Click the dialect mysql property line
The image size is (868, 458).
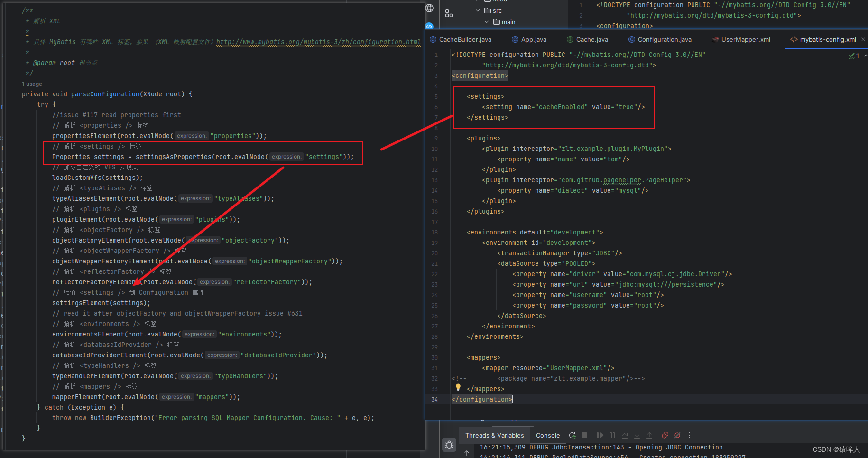coord(573,190)
